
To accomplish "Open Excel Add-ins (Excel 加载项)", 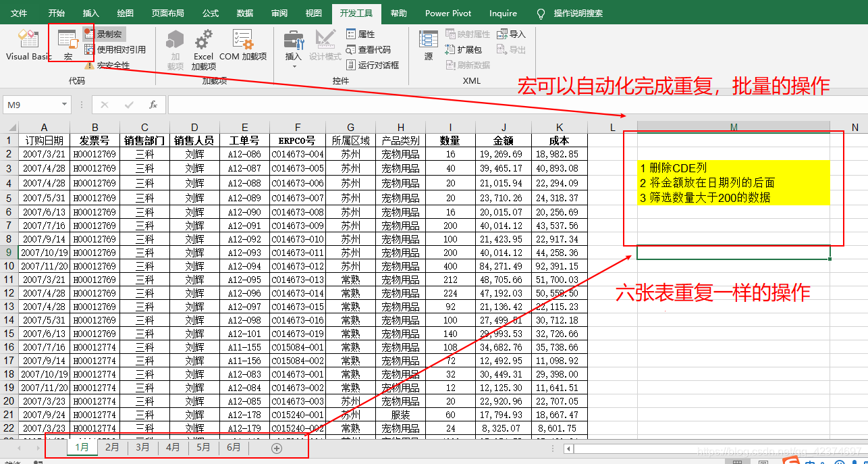I will coord(203,50).
